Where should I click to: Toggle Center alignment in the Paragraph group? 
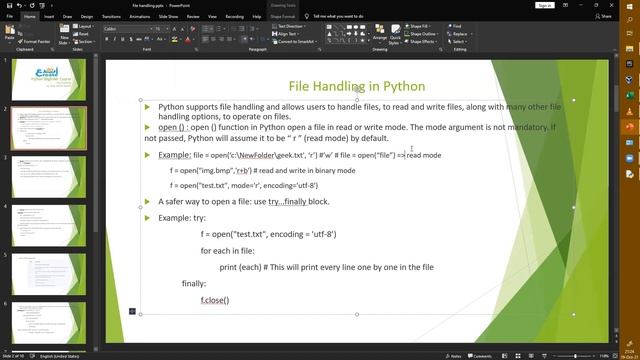coord(213,39)
